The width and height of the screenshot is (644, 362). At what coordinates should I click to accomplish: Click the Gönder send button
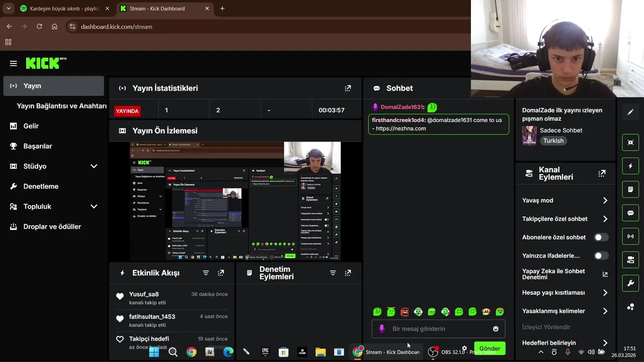point(490,348)
